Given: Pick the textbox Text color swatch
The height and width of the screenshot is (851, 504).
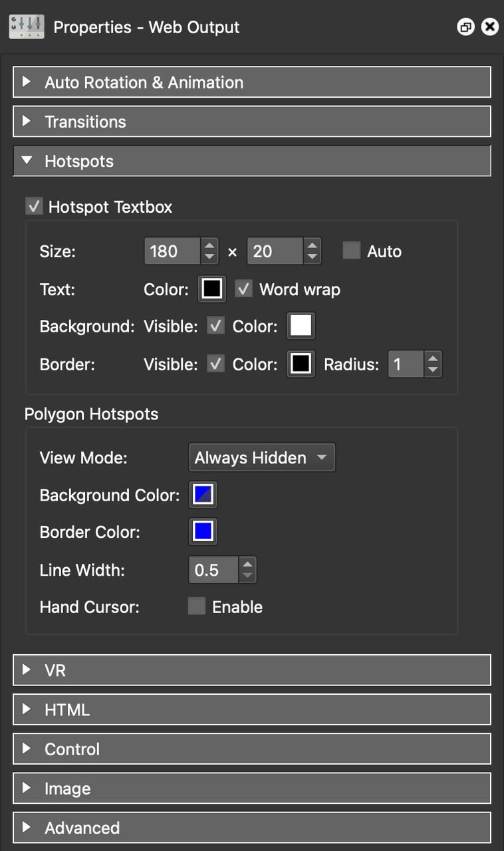Looking at the screenshot, I should click(212, 289).
